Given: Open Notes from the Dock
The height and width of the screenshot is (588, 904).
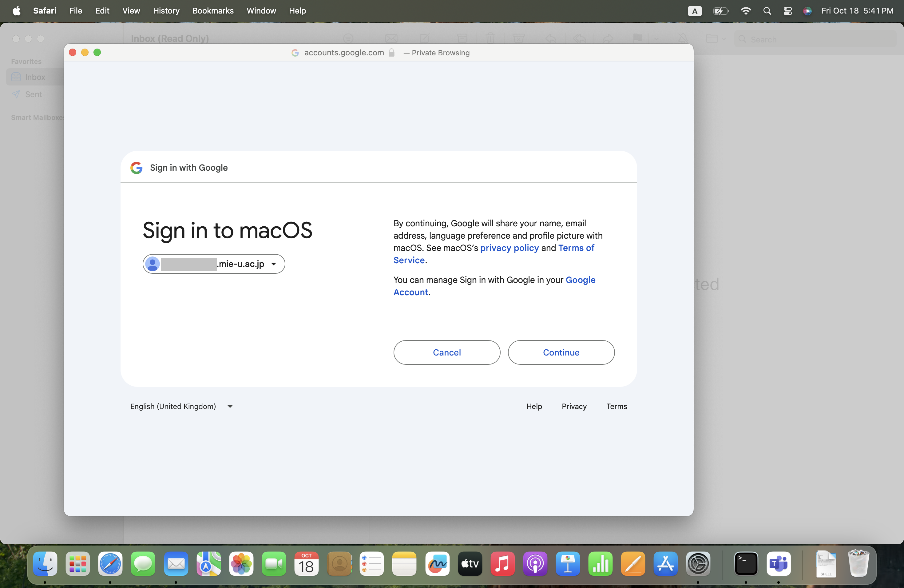Looking at the screenshot, I should coord(404,564).
